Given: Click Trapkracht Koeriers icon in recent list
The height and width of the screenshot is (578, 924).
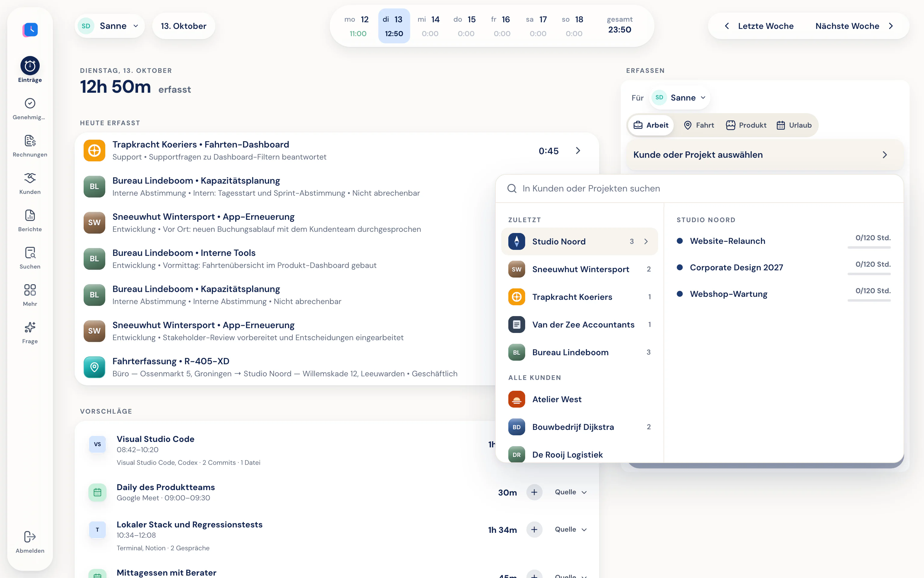Looking at the screenshot, I should click(x=517, y=297).
